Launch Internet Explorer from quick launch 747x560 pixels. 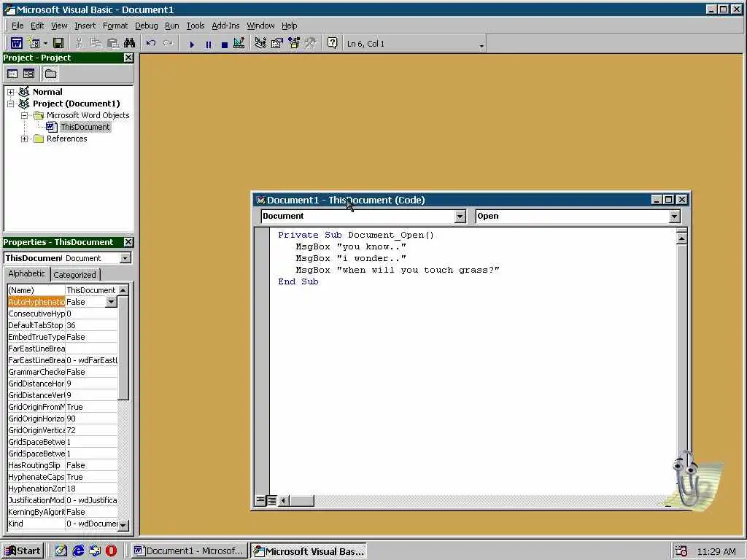78,551
